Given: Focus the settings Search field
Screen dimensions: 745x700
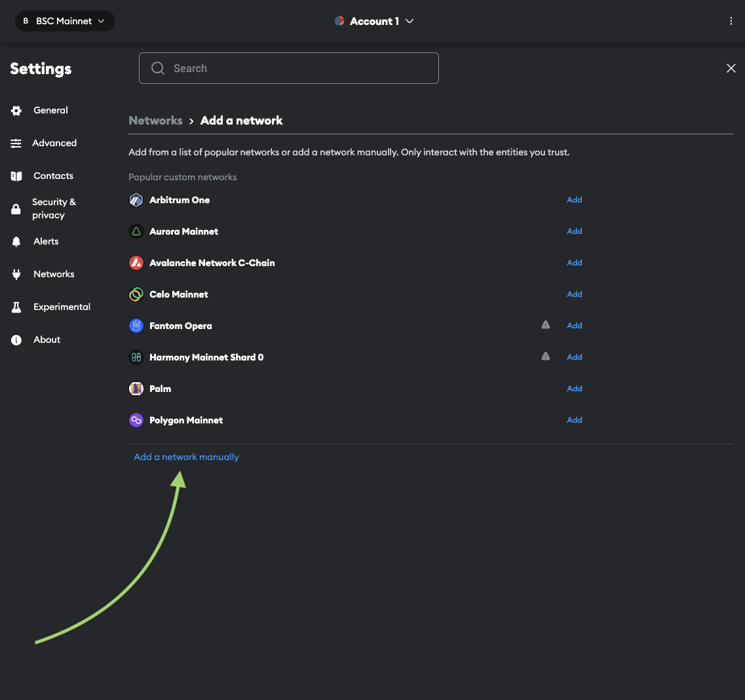Looking at the screenshot, I should [x=288, y=68].
